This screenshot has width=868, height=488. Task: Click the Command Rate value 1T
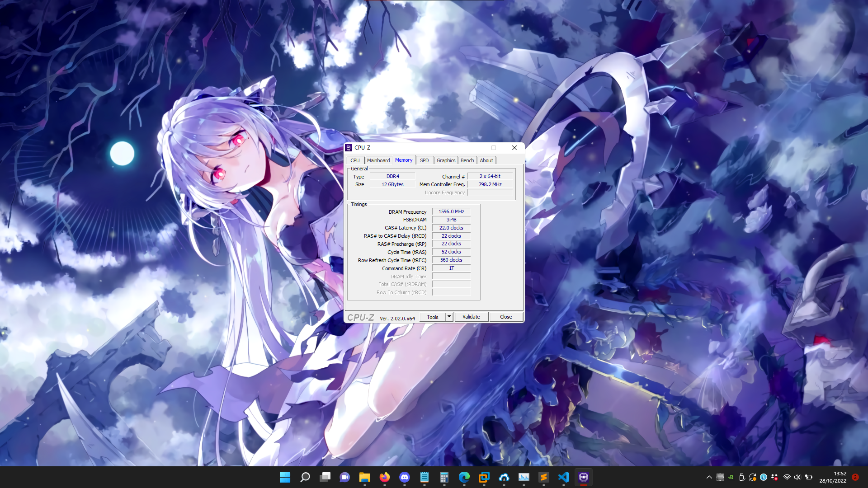(x=451, y=268)
